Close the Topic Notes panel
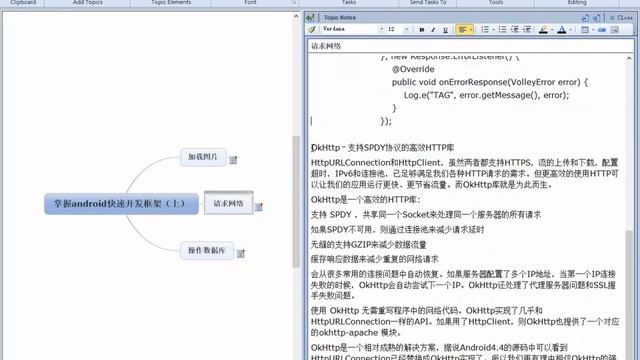Image resolution: width=640 pixels, height=360 pixels. [x=621, y=18]
